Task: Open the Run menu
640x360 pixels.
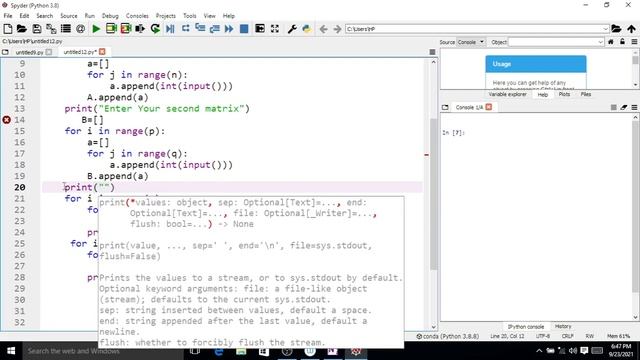Action: click(89, 16)
